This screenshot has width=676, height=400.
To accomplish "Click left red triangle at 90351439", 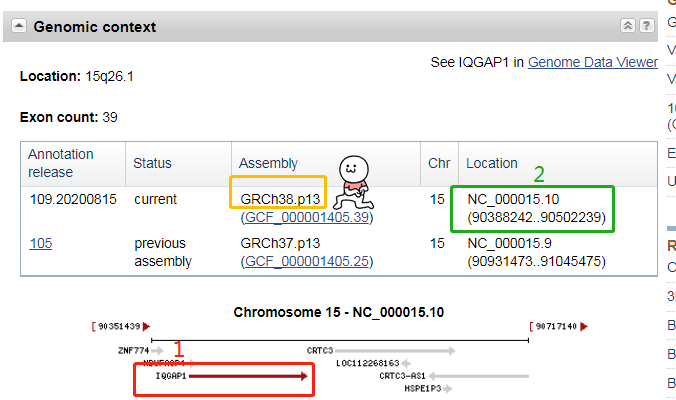I will (x=147, y=326).
